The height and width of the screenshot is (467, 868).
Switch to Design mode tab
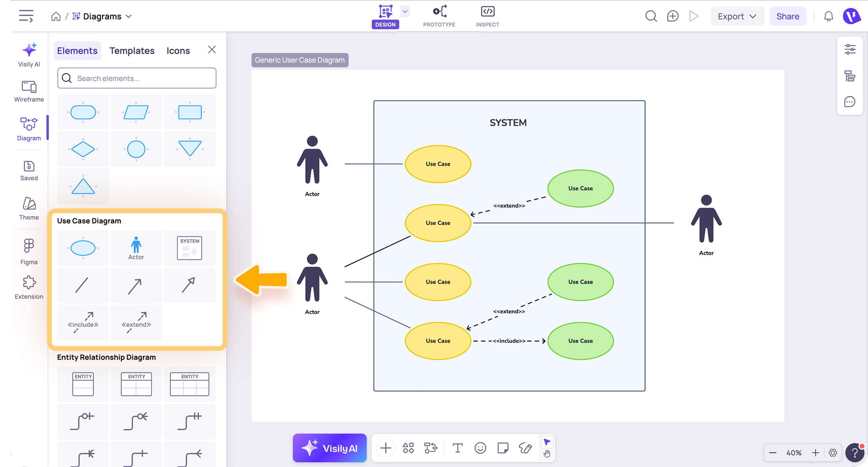(x=385, y=16)
